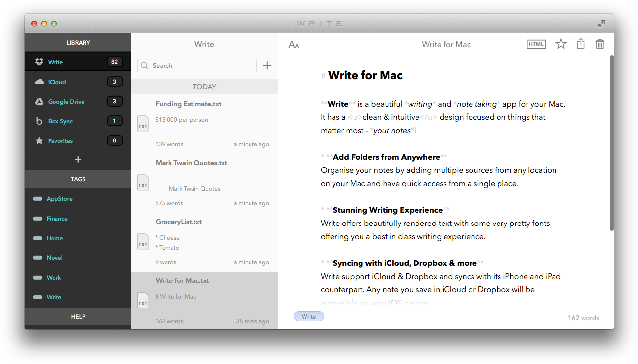Click the Finance tag pill icon
Image resolution: width=638 pixels, height=364 pixels.
point(37,219)
